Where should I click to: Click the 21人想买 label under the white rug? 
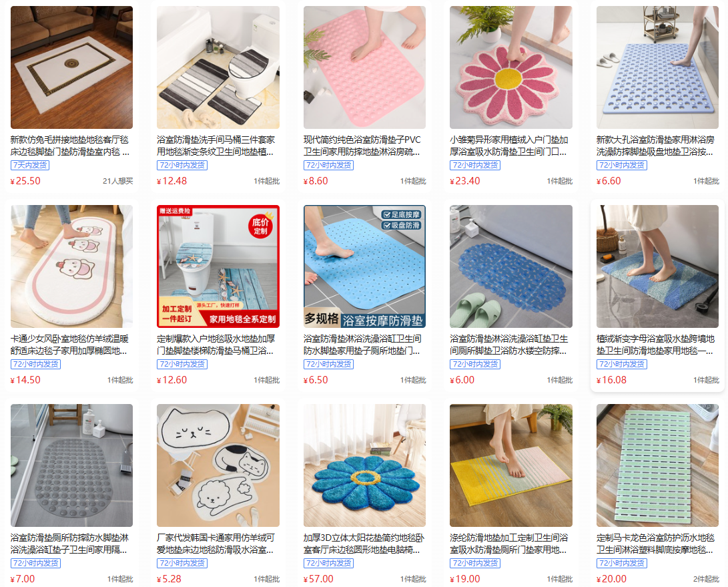[118, 181]
